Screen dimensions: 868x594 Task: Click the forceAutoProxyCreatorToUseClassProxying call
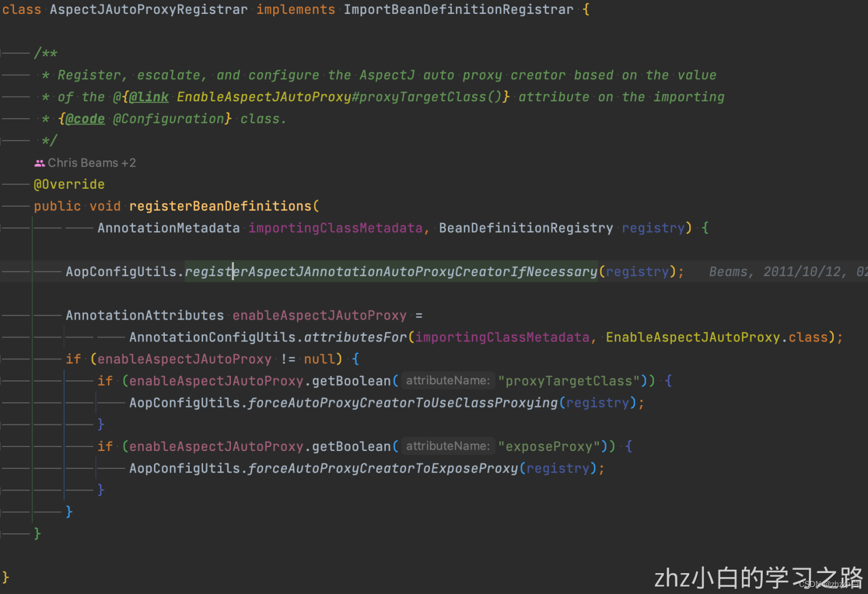[403, 403]
